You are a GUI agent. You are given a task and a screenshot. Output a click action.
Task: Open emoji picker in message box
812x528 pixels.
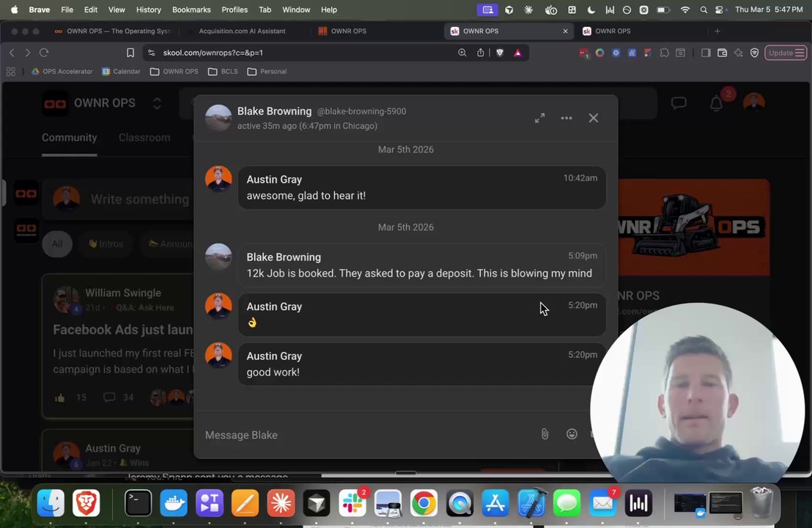tap(572, 434)
